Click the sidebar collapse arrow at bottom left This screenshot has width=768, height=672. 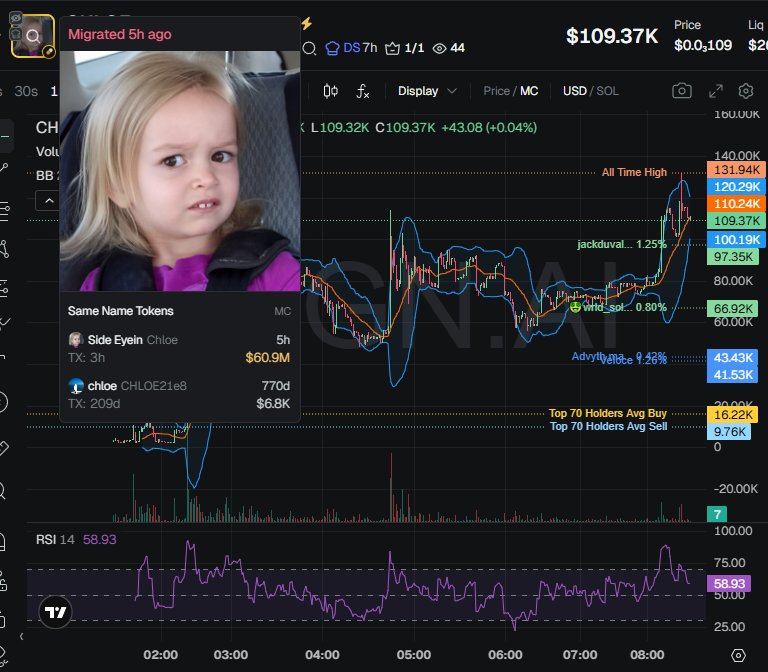22,636
